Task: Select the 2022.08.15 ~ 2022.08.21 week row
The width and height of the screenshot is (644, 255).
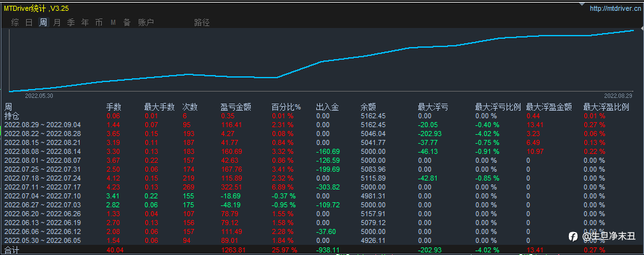Action: tap(322, 142)
